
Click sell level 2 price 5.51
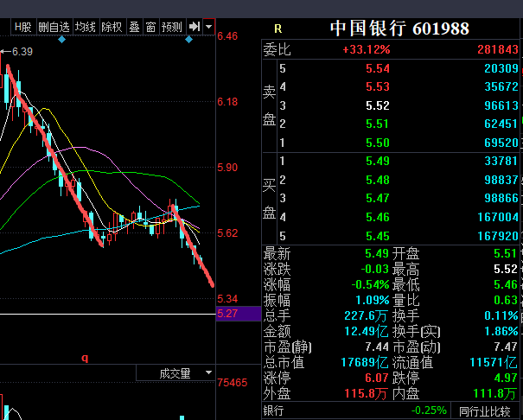(x=378, y=124)
